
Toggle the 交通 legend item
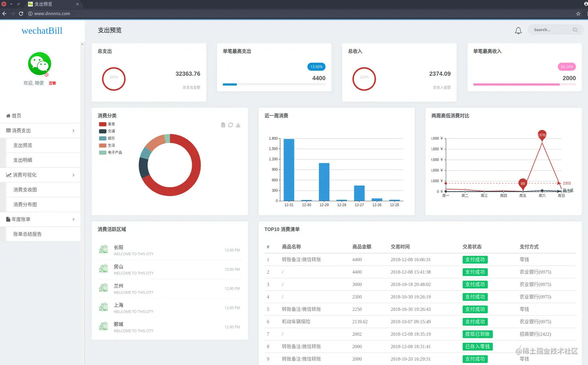point(107,131)
